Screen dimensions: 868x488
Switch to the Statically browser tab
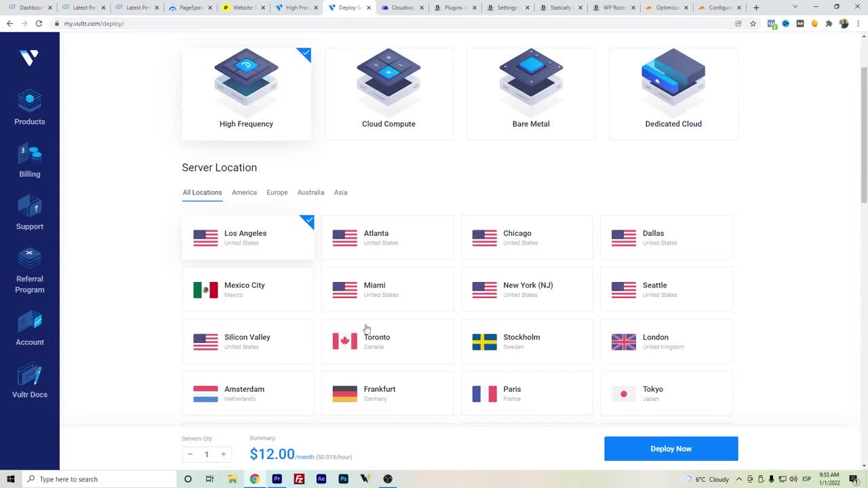coord(561,7)
